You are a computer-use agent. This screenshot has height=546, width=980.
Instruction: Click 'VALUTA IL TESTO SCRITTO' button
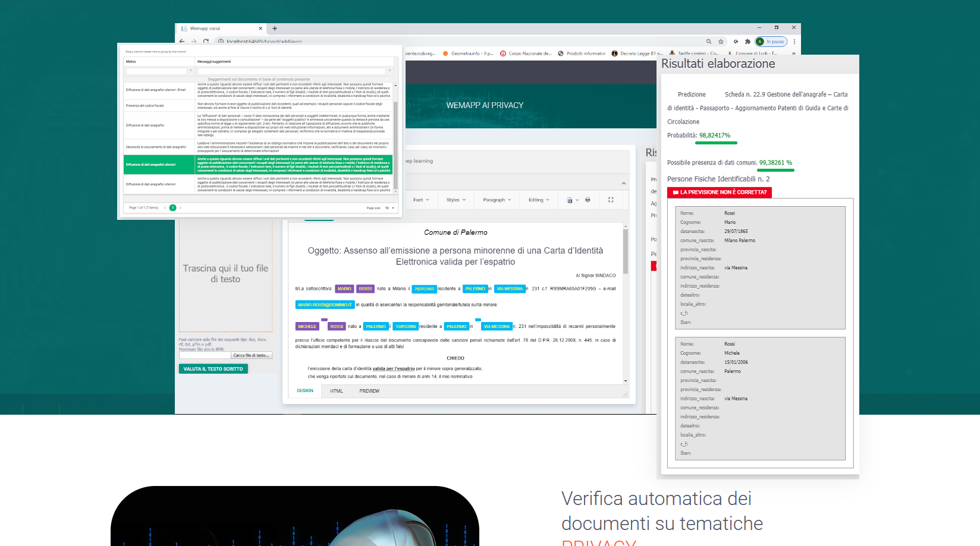pos(213,369)
